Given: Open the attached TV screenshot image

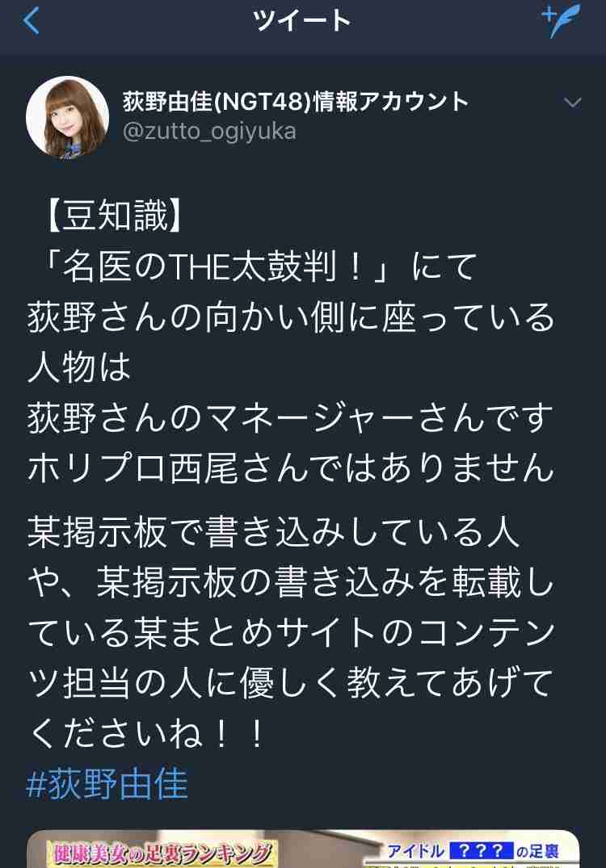Looking at the screenshot, I should tap(303, 849).
